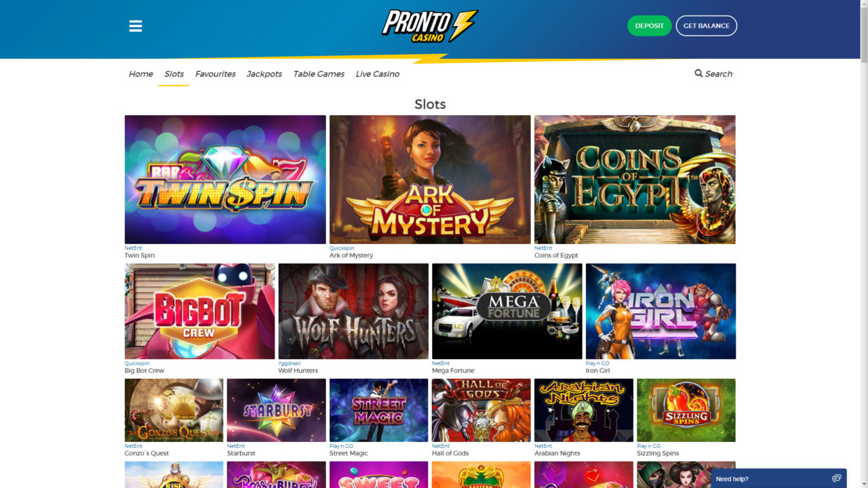Open the Jackpots tab
This screenshot has width=868, height=488.
tap(264, 74)
